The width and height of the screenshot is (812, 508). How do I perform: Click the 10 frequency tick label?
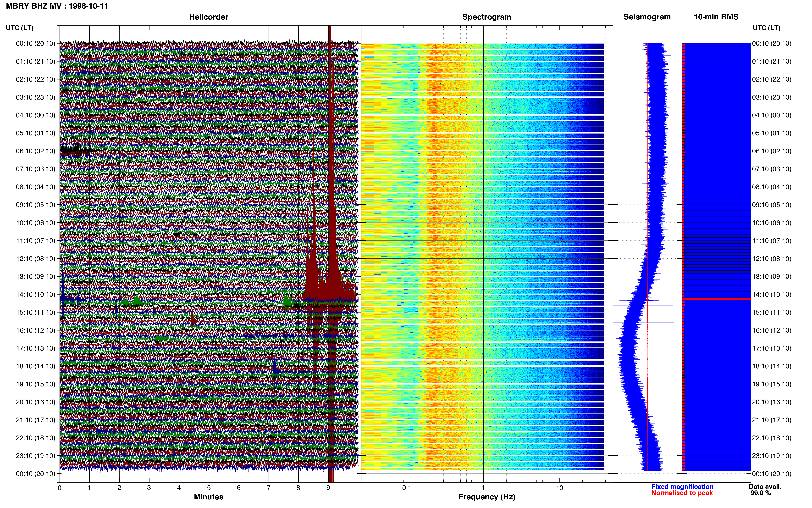pos(559,488)
